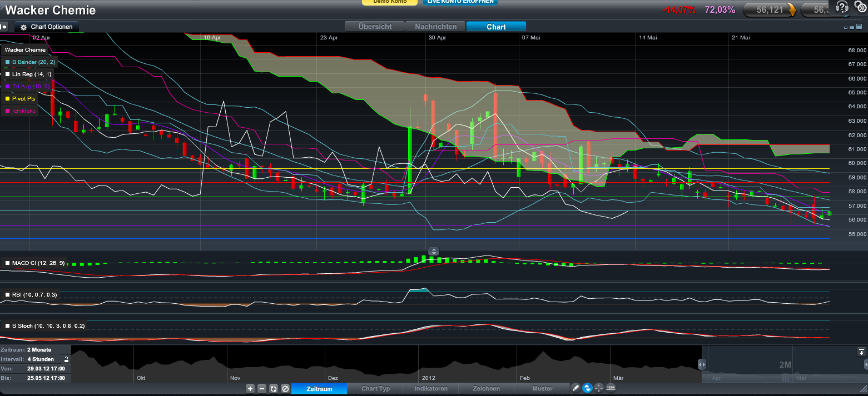This screenshot has height=396, width=868.
Task: Expand the panel divider arrow below chart
Action: tap(434, 251)
